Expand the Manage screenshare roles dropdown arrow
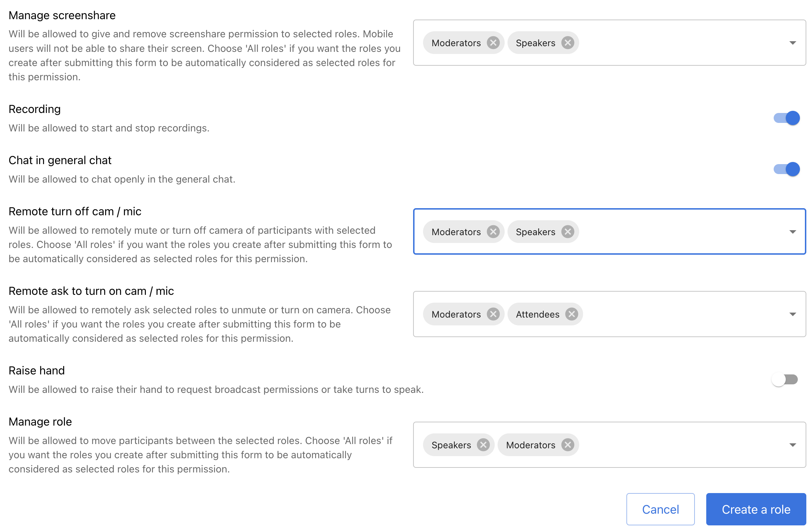 click(x=792, y=43)
